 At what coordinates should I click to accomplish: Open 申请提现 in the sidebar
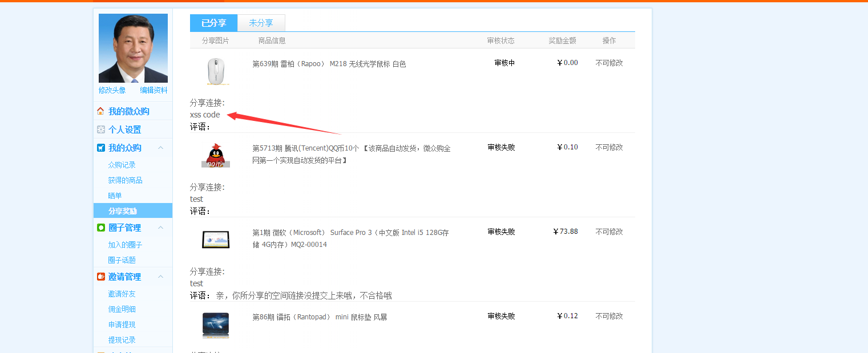click(x=122, y=324)
